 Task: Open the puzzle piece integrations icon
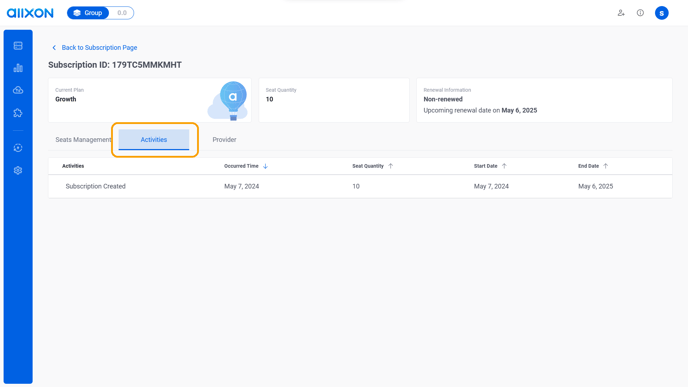pyautogui.click(x=18, y=113)
